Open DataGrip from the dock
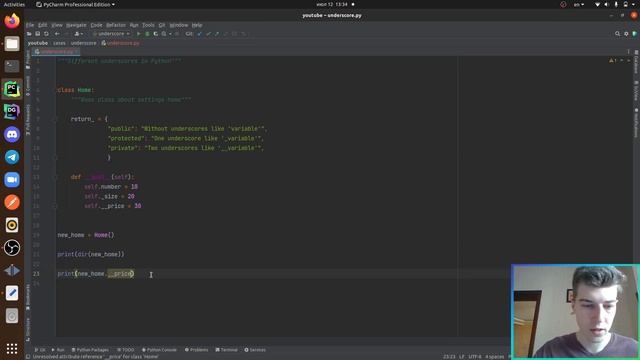This screenshot has width=640, height=360. coord(12,111)
